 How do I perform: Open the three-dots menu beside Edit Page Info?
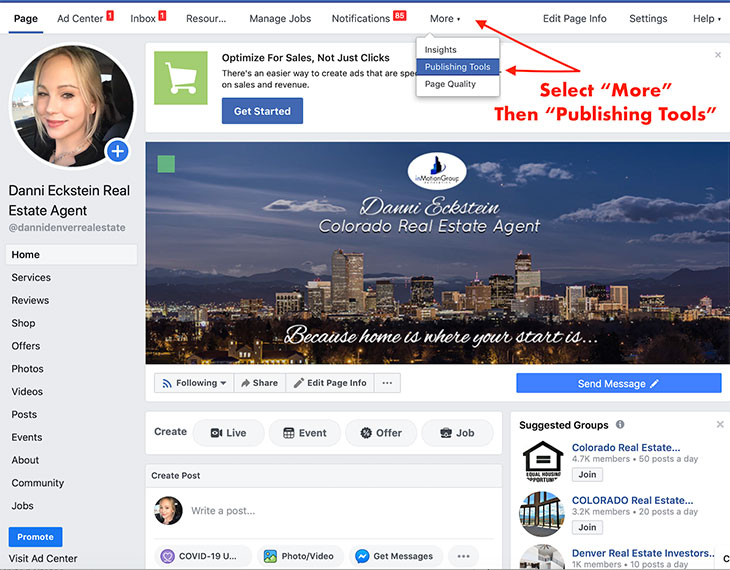tap(387, 383)
